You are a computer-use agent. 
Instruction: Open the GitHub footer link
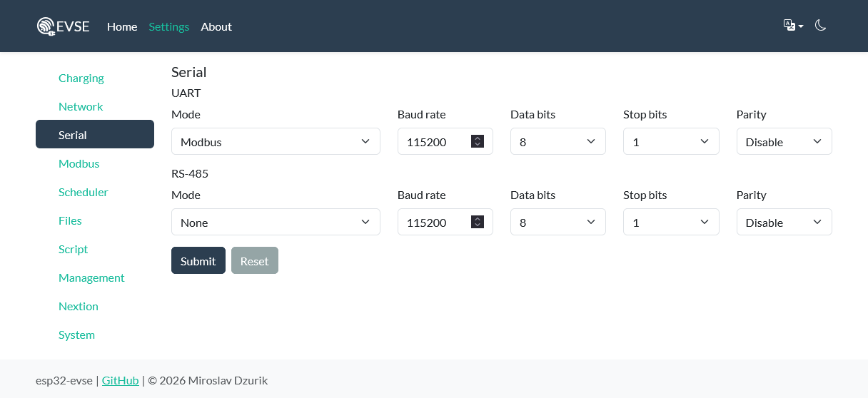coord(121,380)
